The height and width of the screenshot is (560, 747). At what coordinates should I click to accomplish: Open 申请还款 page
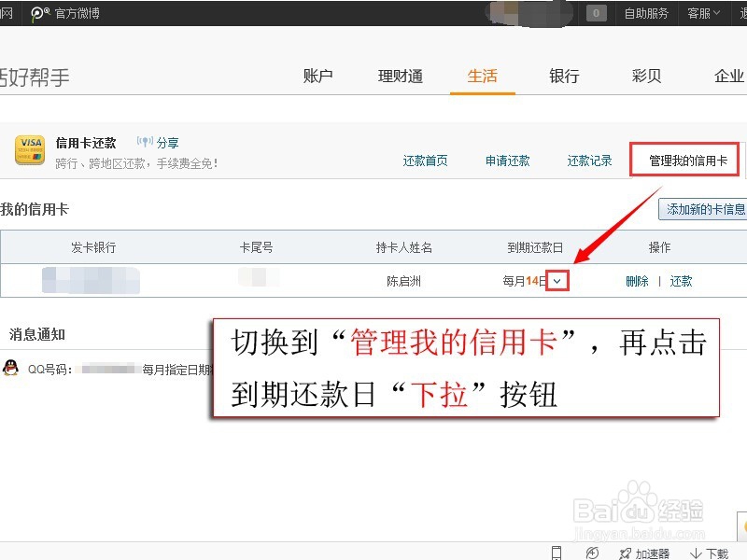click(508, 160)
